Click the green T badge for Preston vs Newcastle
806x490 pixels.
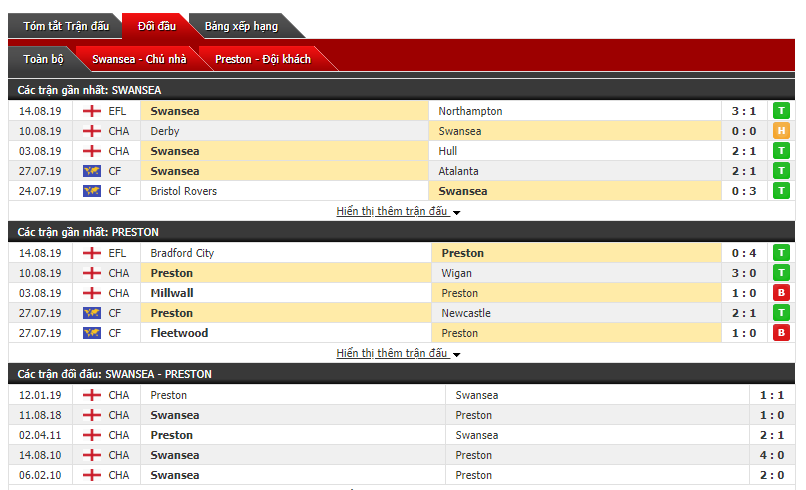tap(781, 313)
